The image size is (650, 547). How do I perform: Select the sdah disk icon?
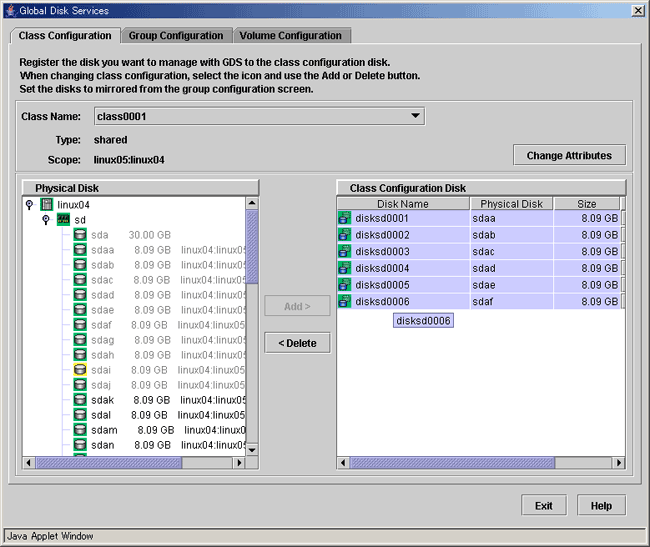click(x=80, y=355)
